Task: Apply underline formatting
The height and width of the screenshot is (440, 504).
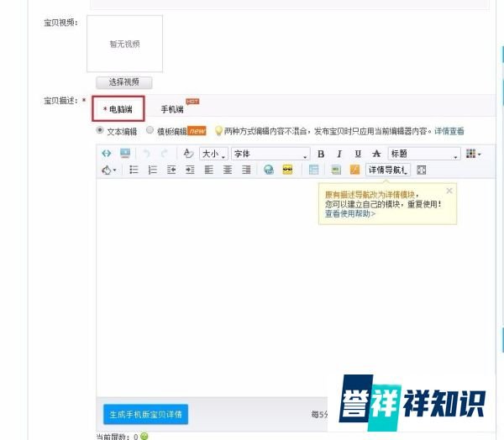Action: coord(358,154)
